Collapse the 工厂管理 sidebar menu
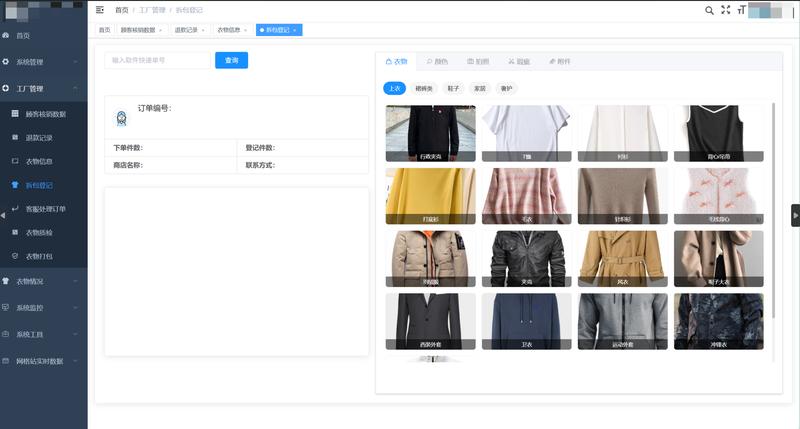The height and width of the screenshot is (429, 800). [x=40, y=89]
